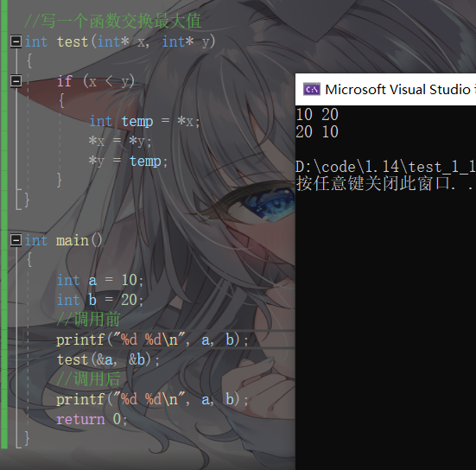This screenshot has height=470, width=476.
Task: Collapse the main function fold marker
Action: pos(16,240)
